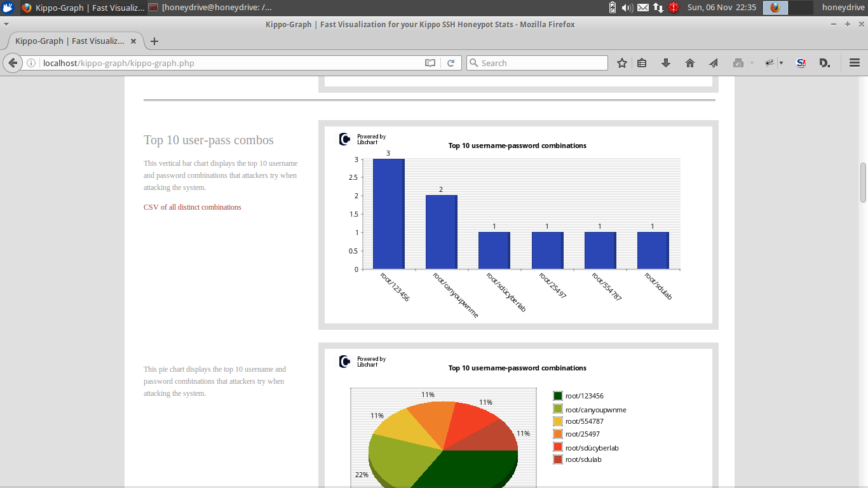The width and height of the screenshot is (868, 488).
Task: Click the paper plane toolbar icon
Action: 714,63
